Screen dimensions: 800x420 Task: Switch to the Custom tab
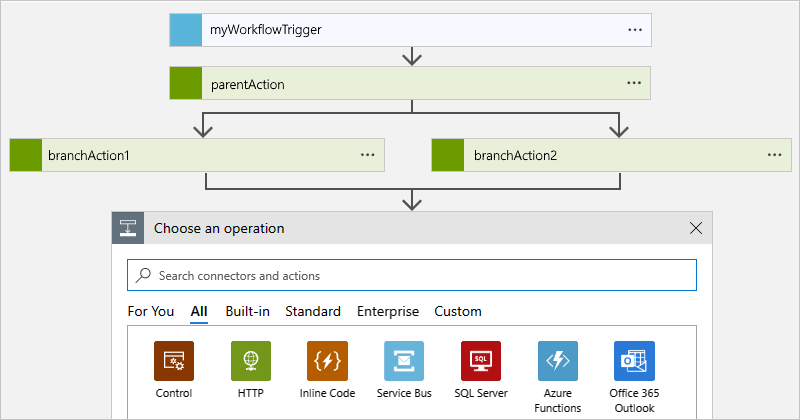pyautogui.click(x=458, y=311)
